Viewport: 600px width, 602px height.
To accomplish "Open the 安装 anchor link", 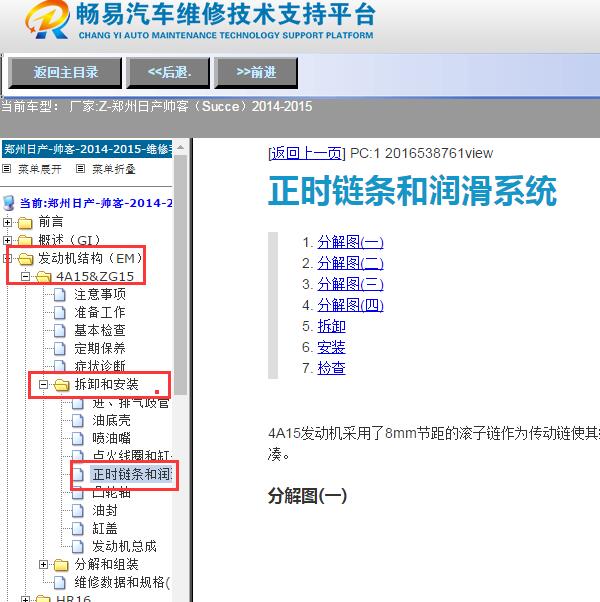I will 331,347.
